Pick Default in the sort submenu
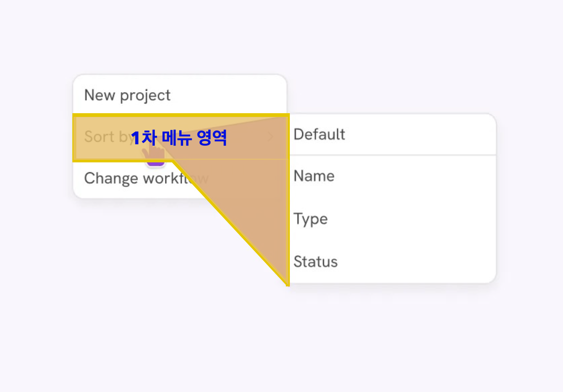This screenshot has width=563, height=392. (392, 134)
